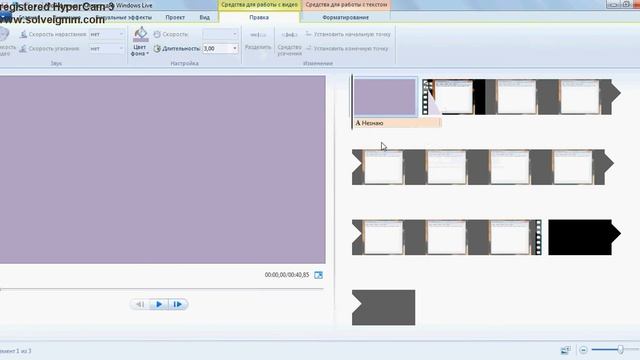The height and width of the screenshot is (360, 640).
Task: Click the 00:00,00/00:40,85 timecode
Action: (x=287, y=275)
